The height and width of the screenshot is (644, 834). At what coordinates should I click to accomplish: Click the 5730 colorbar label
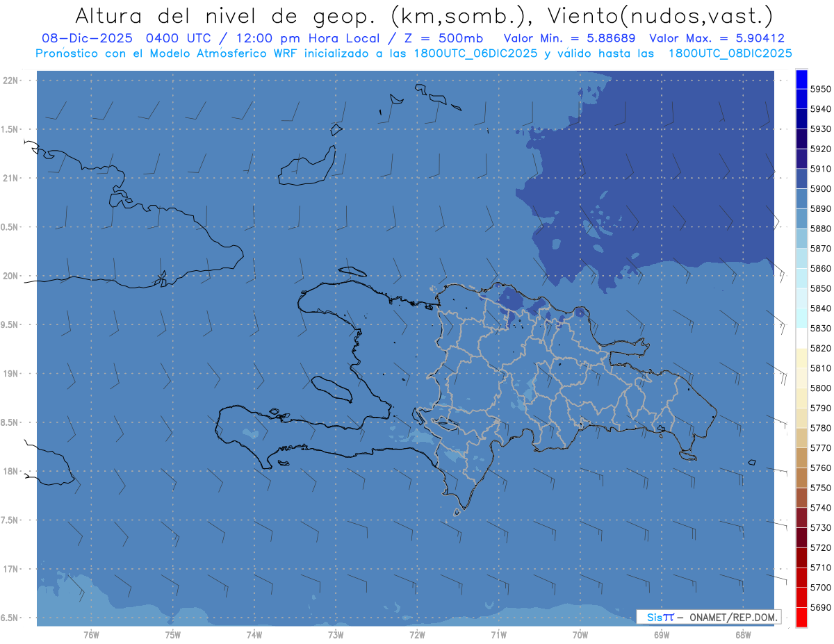click(x=820, y=527)
